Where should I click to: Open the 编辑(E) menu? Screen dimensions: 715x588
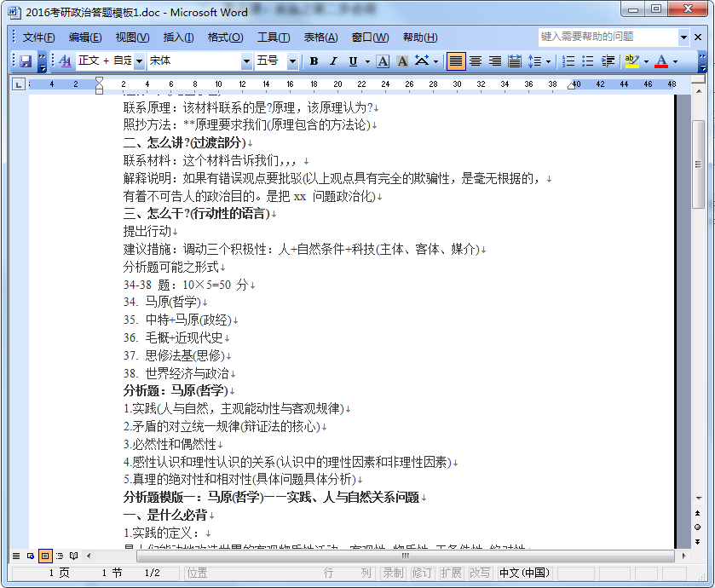coord(85,37)
